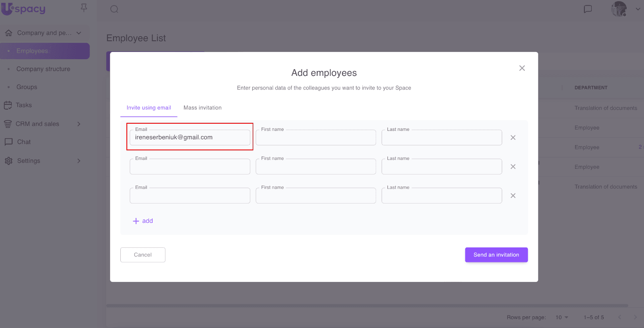Image resolution: width=644 pixels, height=328 pixels.
Task: Remove the first employee row
Action: pos(513,138)
